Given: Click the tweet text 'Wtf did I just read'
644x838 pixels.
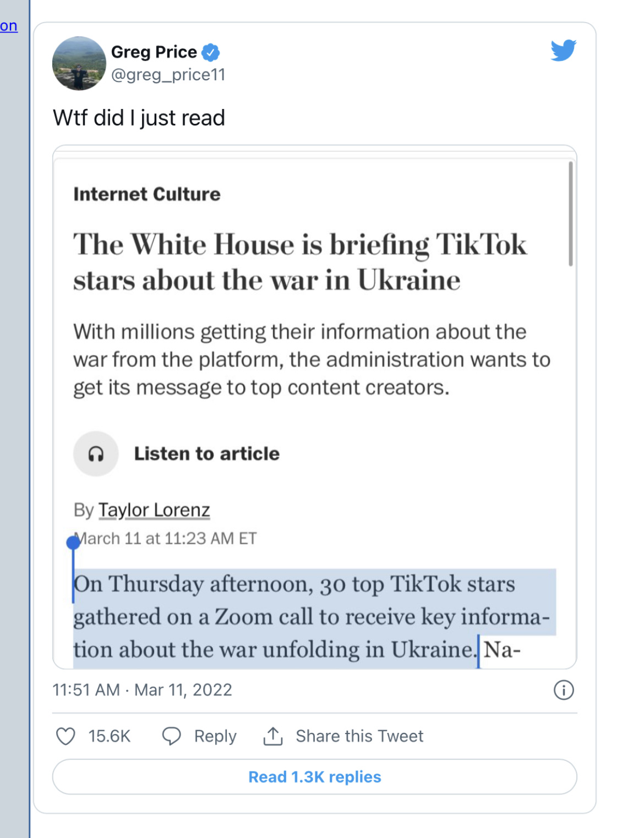Looking at the screenshot, I should pyautogui.click(x=139, y=118).
